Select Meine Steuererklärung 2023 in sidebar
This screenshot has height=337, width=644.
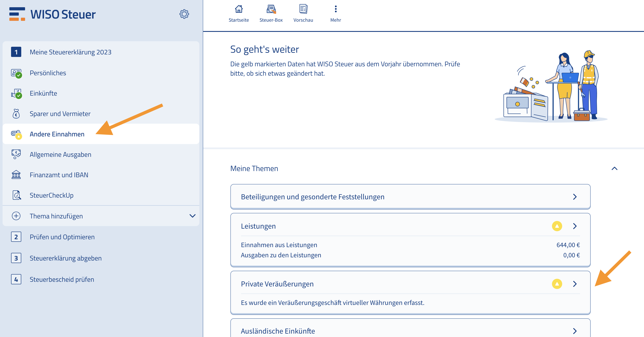(x=101, y=52)
